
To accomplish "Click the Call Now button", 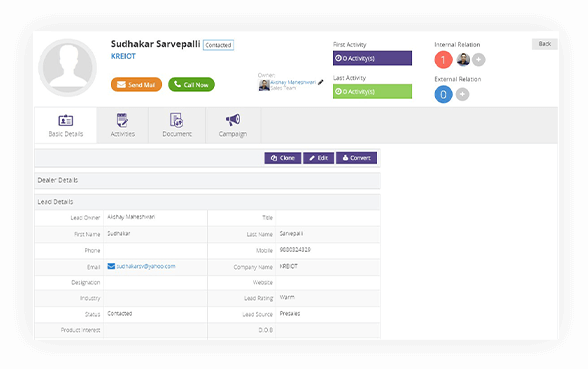I will point(191,84).
